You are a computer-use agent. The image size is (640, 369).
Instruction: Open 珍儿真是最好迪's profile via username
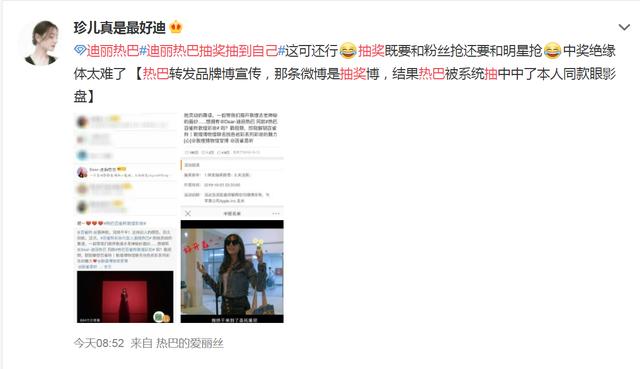click(120, 28)
